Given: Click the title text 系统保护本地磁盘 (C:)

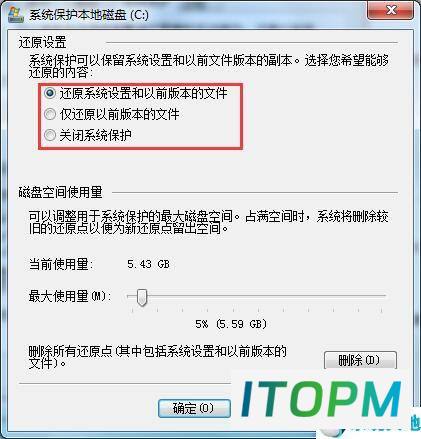Looking at the screenshot, I should (89, 15).
